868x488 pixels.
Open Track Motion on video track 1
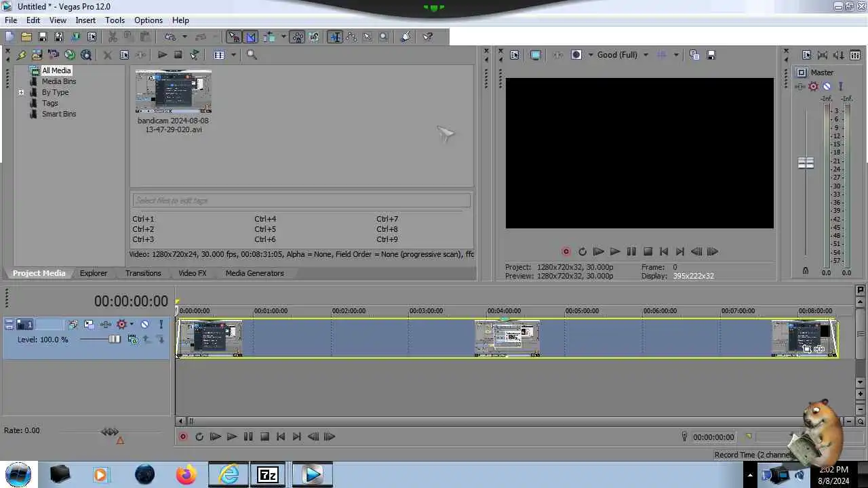pyautogui.click(x=89, y=325)
